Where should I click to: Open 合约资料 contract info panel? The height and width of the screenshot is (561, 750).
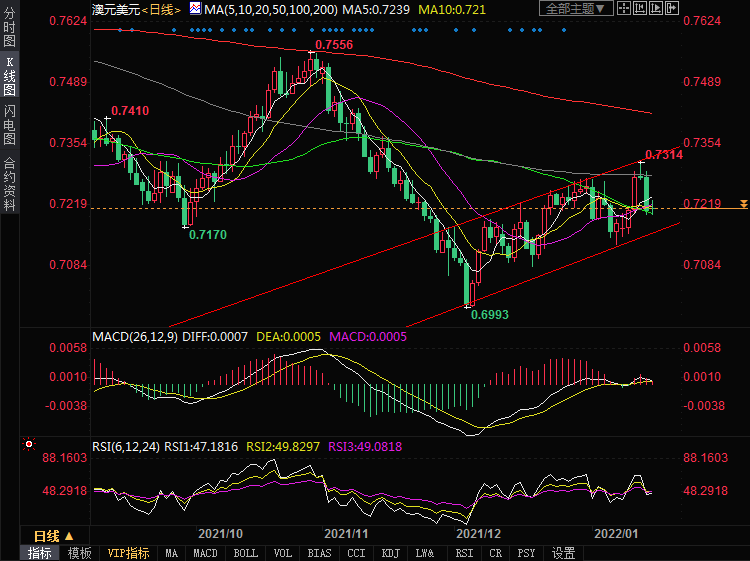[x=9, y=184]
